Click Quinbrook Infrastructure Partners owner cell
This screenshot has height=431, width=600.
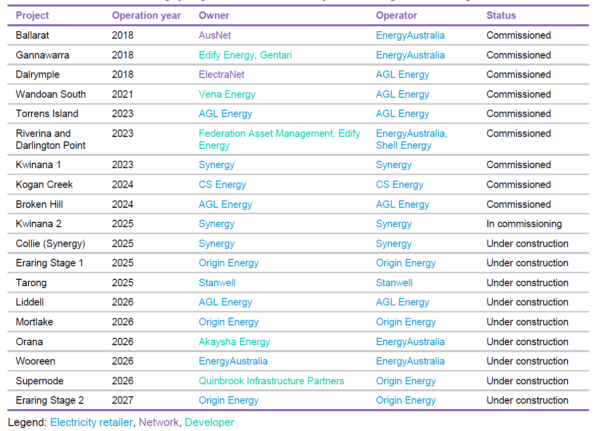(x=271, y=381)
